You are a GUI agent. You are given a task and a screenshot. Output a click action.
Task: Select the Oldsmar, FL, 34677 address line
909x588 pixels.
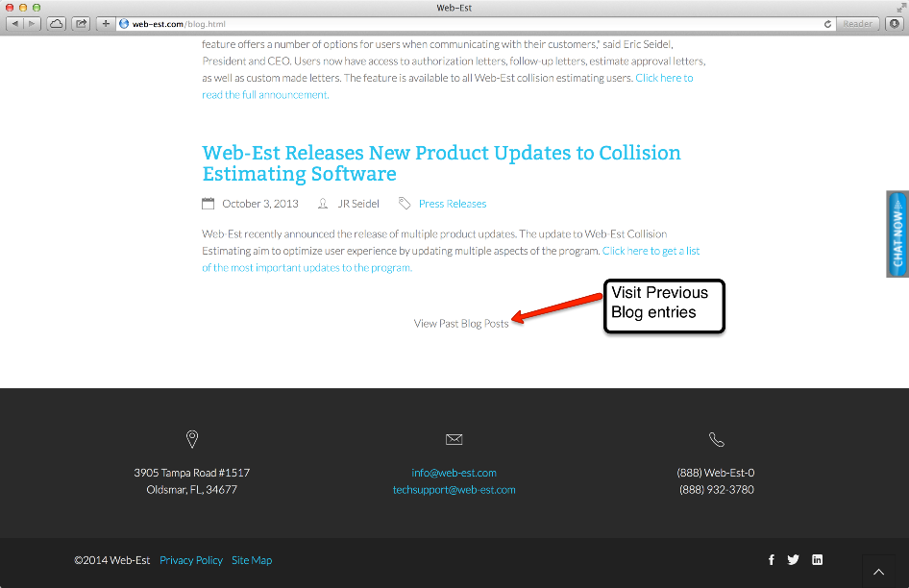point(192,489)
